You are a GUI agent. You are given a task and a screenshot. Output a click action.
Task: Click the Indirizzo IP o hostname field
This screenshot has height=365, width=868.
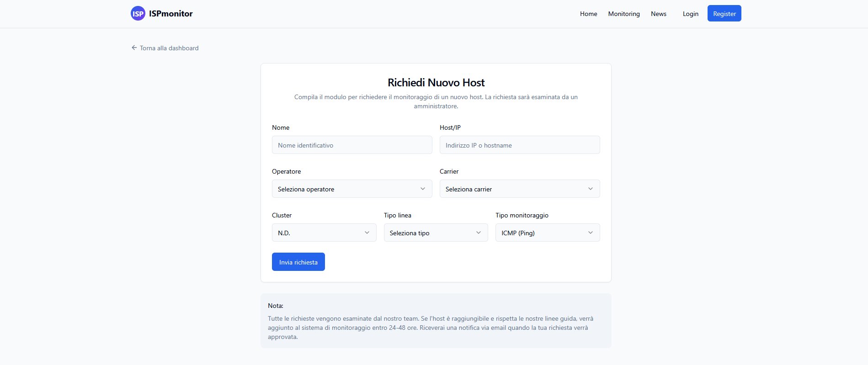(x=519, y=145)
